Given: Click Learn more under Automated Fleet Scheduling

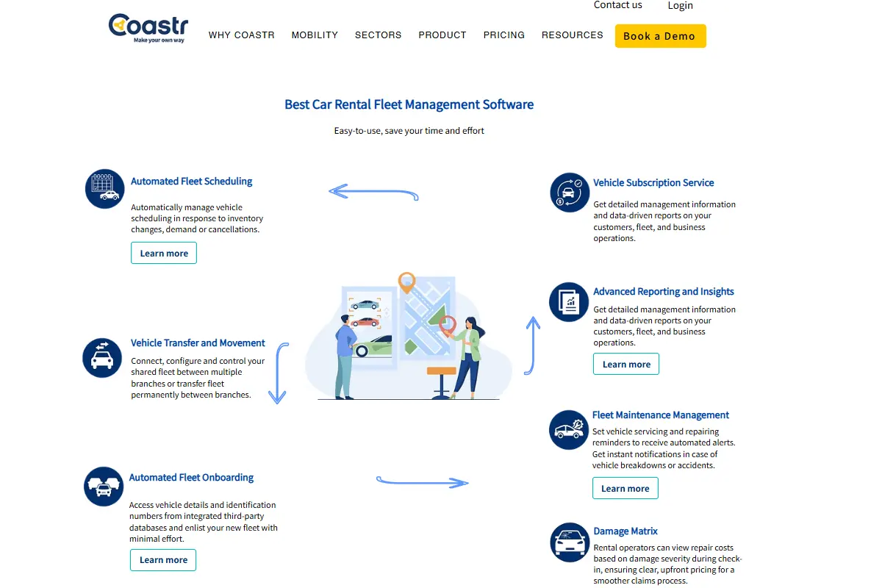Looking at the screenshot, I should click(164, 253).
